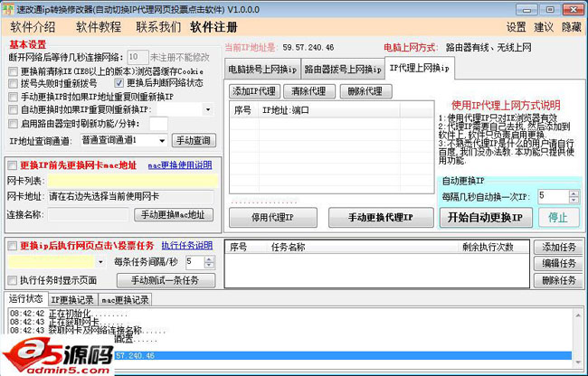
Task: Click 编辑任务 button
Action: (x=558, y=264)
